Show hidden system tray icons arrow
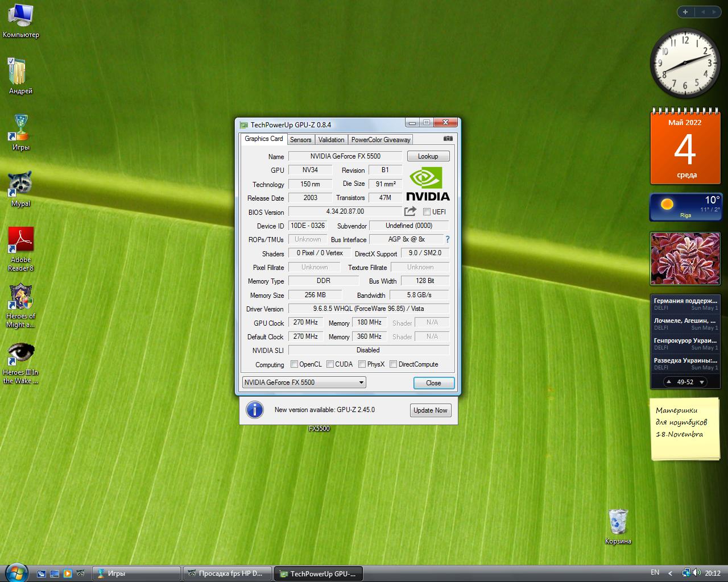728x582 pixels. point(670,573)
